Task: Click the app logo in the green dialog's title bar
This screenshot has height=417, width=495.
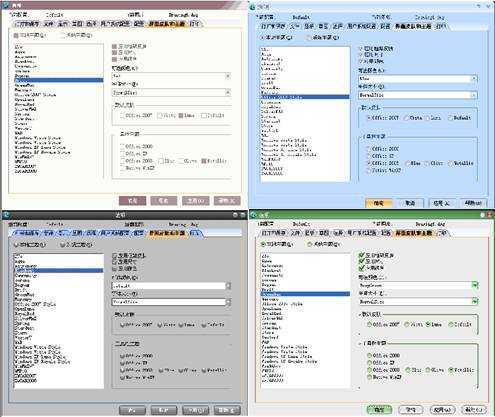Action: [x=253, y=215]
